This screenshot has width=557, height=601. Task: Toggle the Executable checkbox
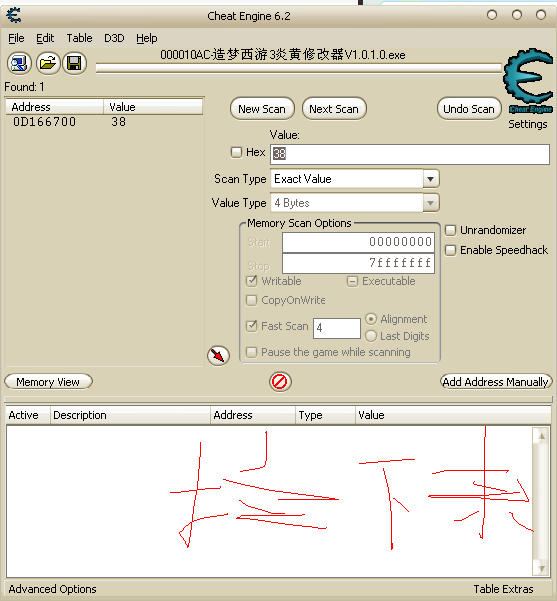coord(352,282)
